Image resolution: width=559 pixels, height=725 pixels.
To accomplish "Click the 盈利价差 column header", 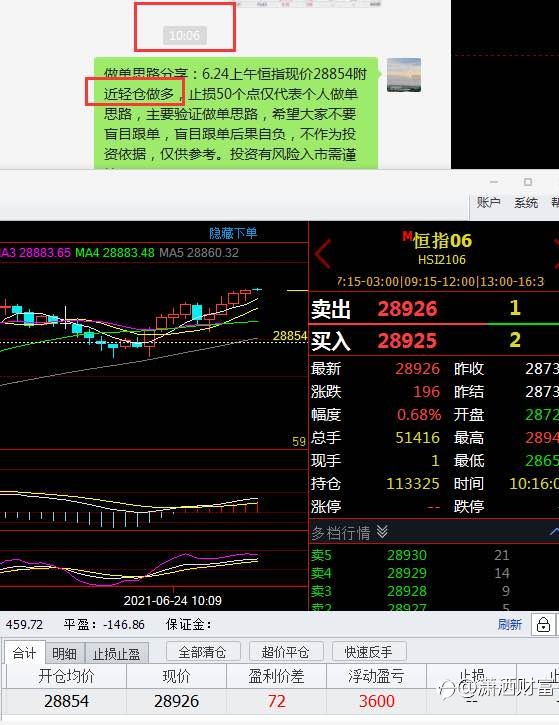I will click(276, 676).
